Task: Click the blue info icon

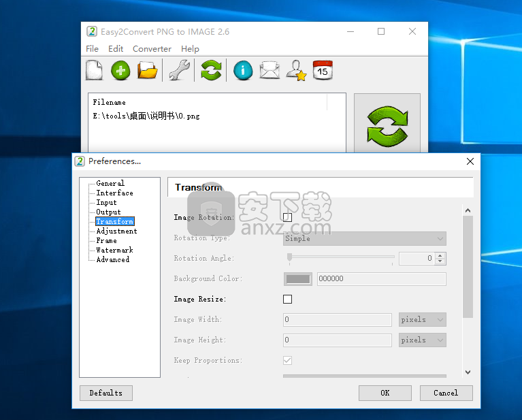Action: 243,70
